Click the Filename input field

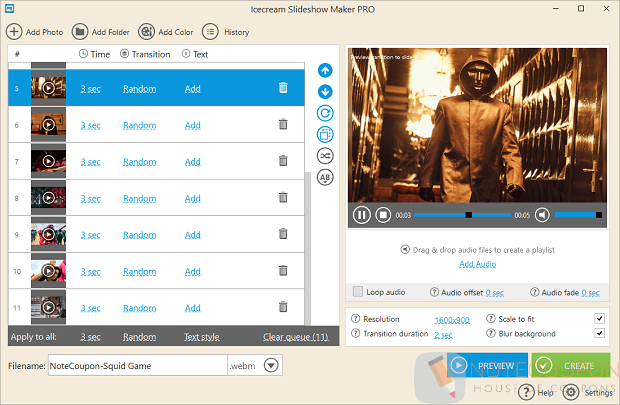tap(138, 365)
